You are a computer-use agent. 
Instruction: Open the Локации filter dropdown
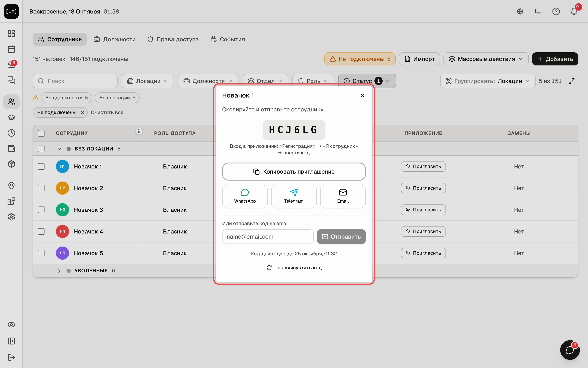point(148,81)
